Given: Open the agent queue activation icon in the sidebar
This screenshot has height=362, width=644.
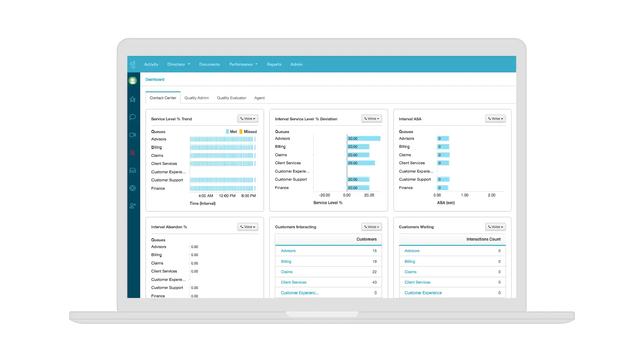Looking at the screenshot, I should pos(133,206).
